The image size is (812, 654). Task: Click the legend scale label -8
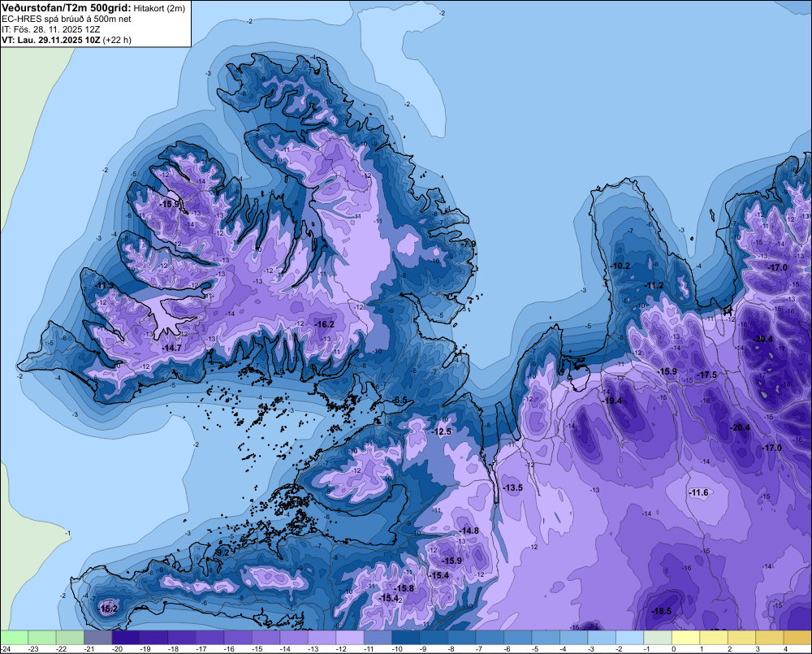click(452, 649)
